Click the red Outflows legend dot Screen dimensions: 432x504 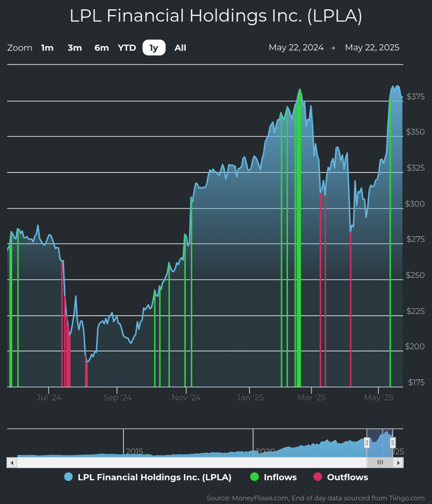tap(318, 477)
